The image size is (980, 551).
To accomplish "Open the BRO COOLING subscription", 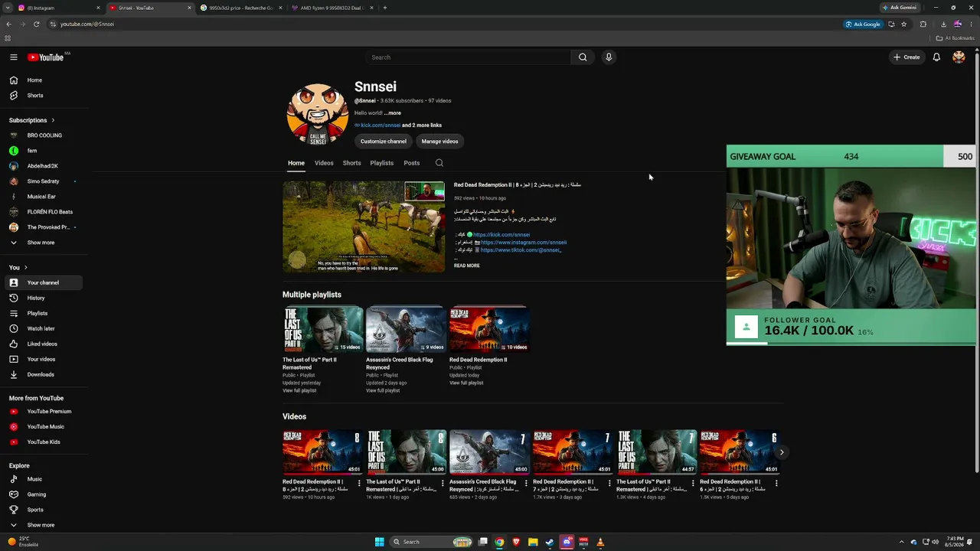I will pos(42,135).
